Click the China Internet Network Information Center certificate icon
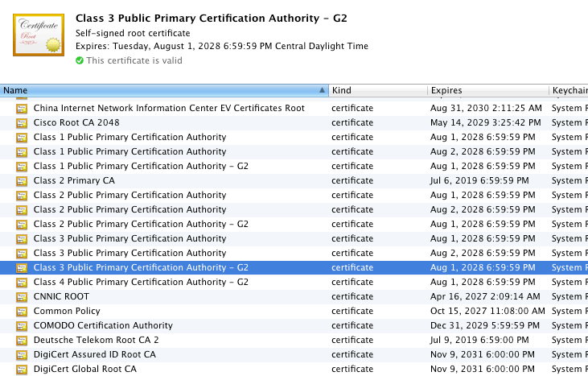 (x=22, y=109)
